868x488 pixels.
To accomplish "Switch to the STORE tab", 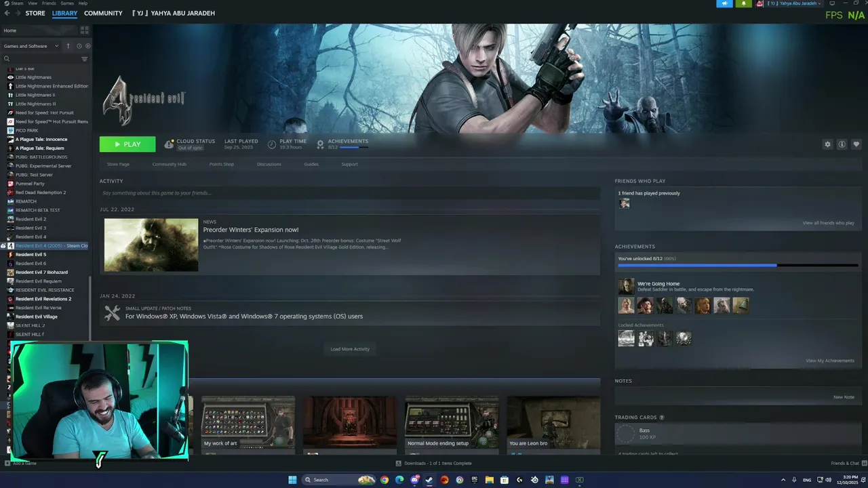I will [35, 13].
